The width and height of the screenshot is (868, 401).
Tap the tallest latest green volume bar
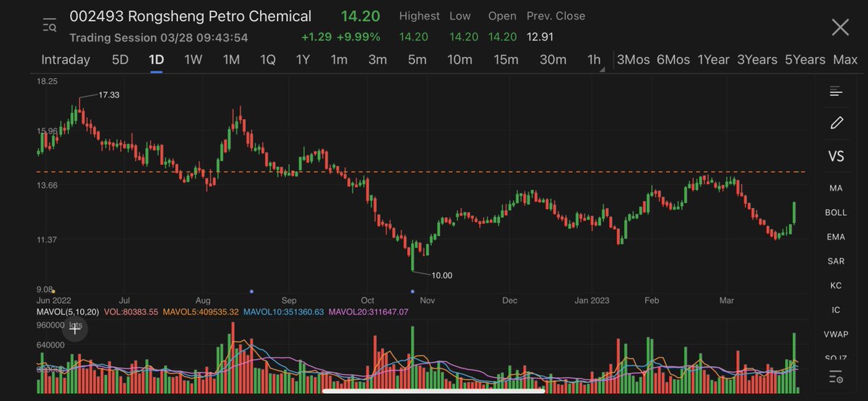(794, 363)
